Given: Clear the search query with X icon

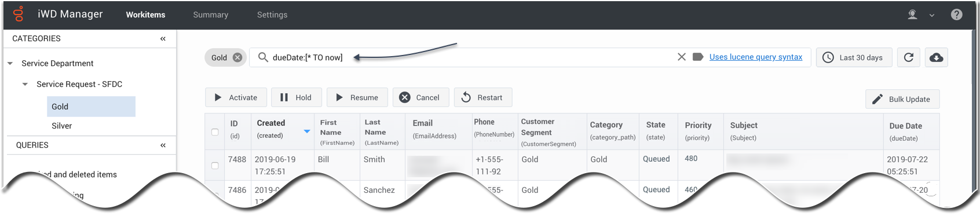Looking at the screenshot, I should point(682,57).
